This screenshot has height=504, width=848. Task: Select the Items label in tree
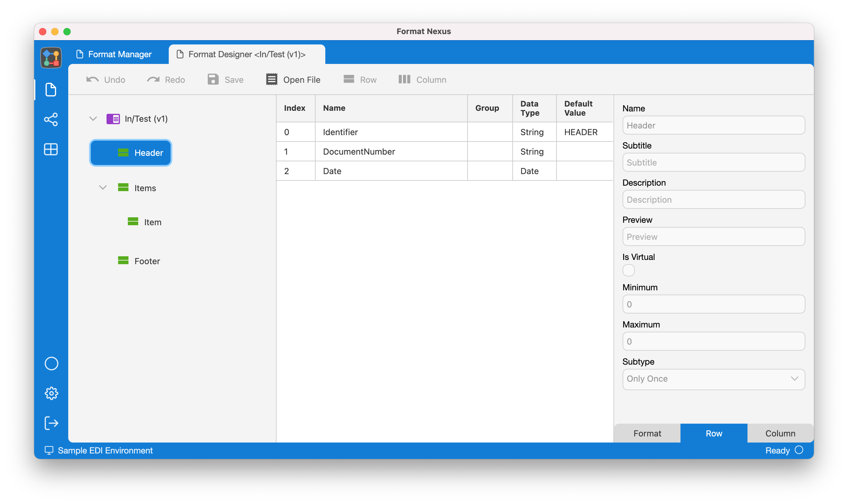(145, 188)
